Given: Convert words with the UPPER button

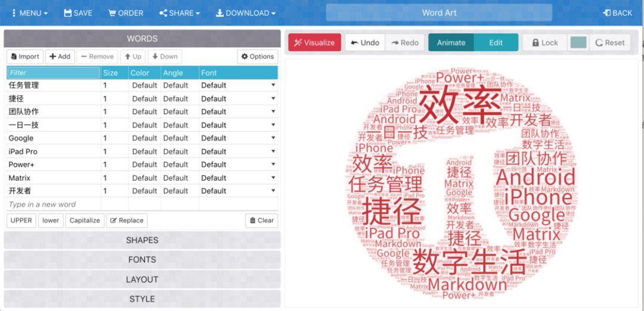Looking at the screenshot, I should click(x=21, y=220).
